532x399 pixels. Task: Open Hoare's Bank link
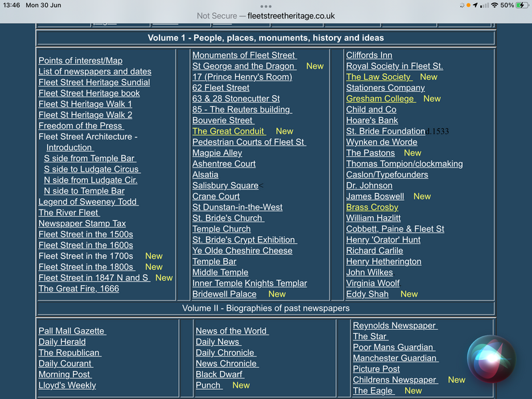coord(372,120)
